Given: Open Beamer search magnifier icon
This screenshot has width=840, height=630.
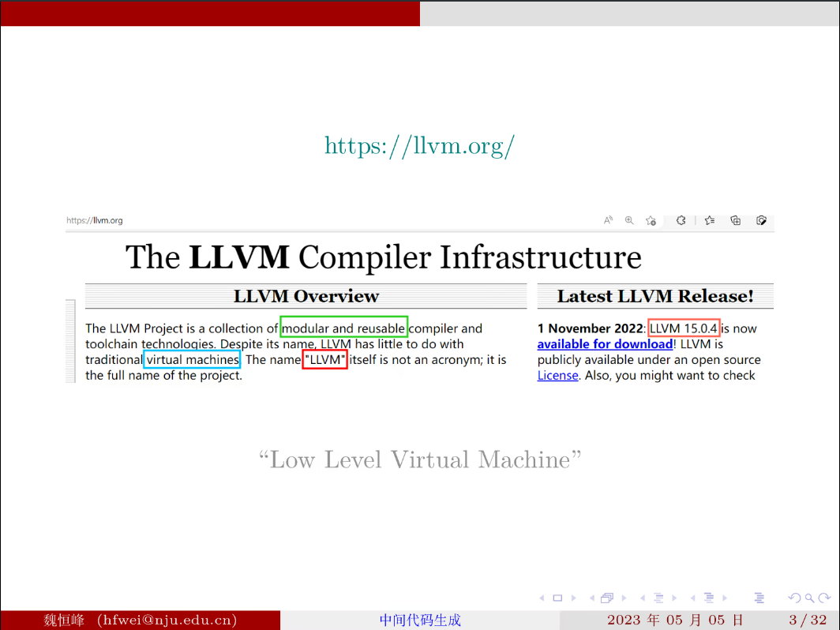Looking at the screenshot, I should 809,598.
